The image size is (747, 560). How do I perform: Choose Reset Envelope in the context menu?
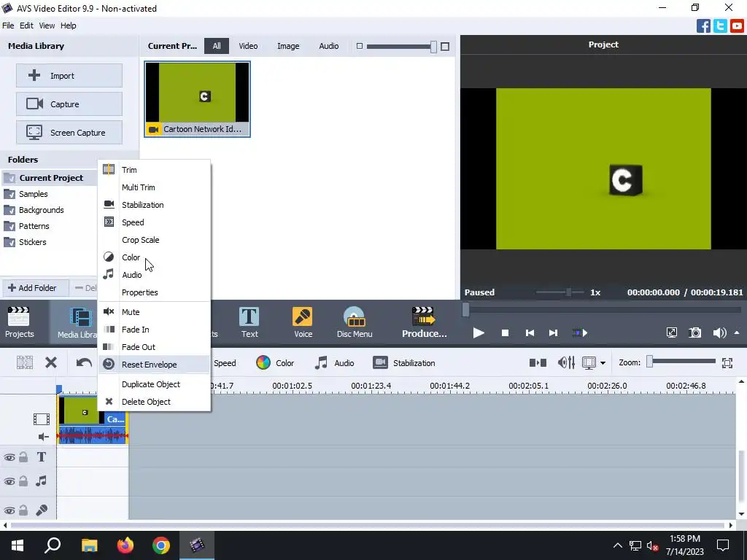tap(154, 365)
